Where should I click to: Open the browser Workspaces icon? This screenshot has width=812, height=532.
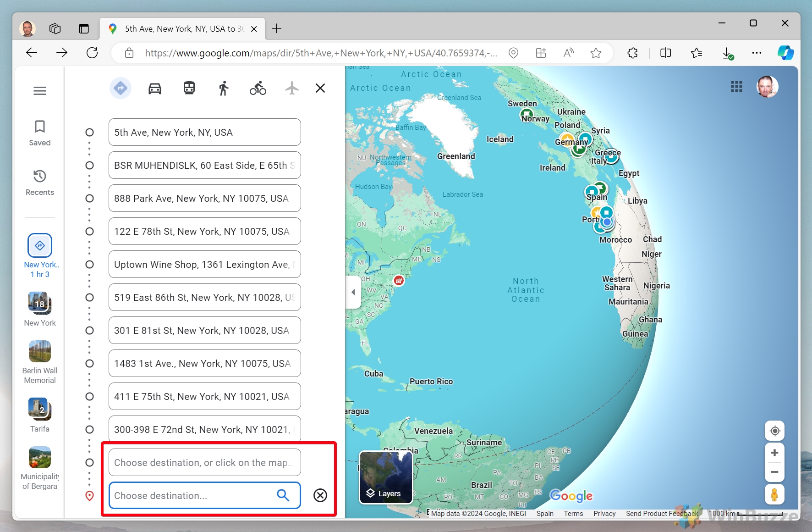[55, 28]
